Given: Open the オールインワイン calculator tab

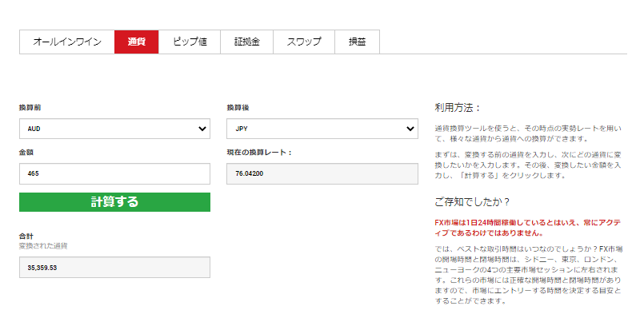Looking at the screenshot, I should click(x=67, y=42).
